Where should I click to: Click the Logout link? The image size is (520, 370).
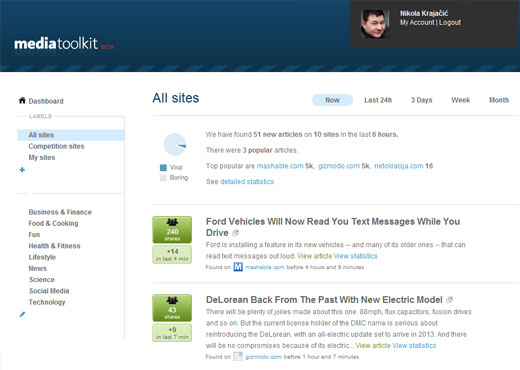450,22
